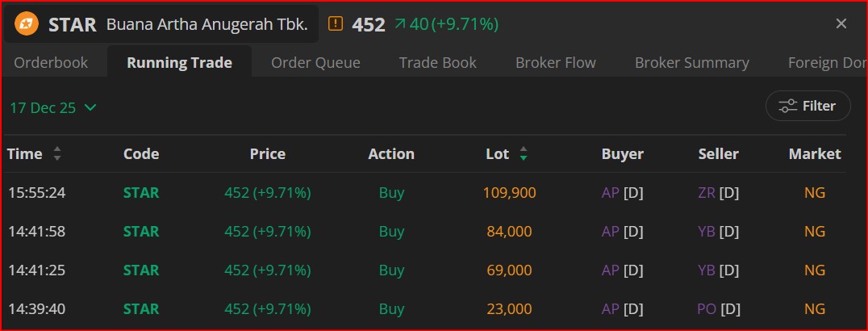Show the Broker Summary tab
The image size is (868, 331).
pos(691,62)
